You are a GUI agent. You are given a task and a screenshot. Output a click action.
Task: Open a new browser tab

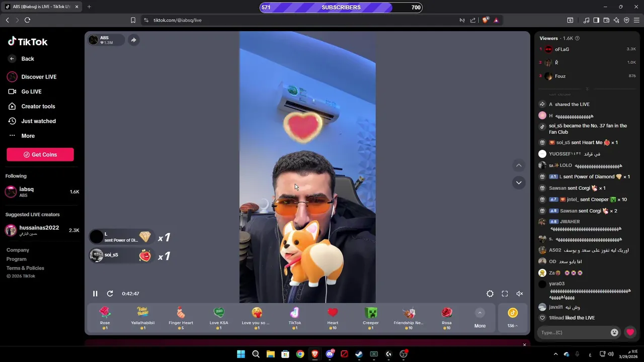89,7
